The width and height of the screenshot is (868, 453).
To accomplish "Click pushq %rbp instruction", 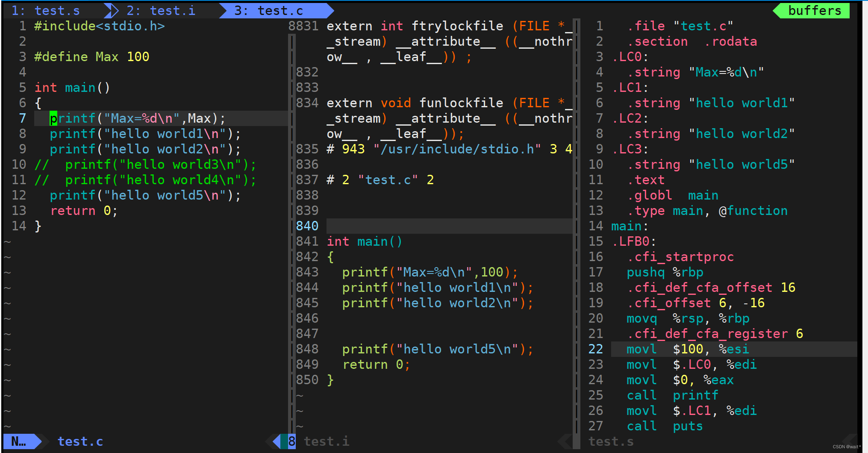I will click(x=665, y=272).
